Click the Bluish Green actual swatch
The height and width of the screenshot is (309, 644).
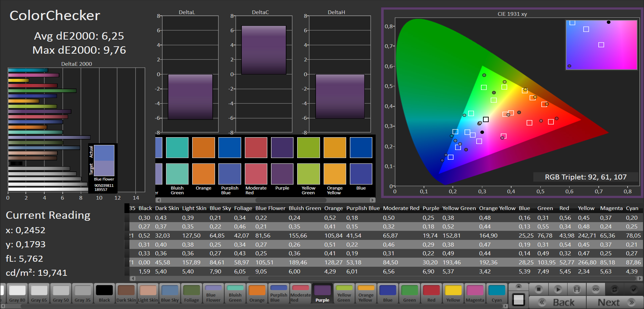pos(177,148)
